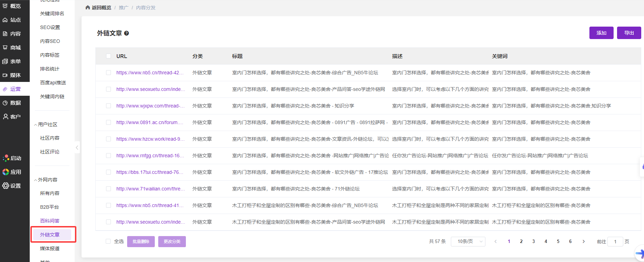Click the colorful 应用 icon in sidebar
The width and height of the screenshot is (644, 262).
coord(6,172)
